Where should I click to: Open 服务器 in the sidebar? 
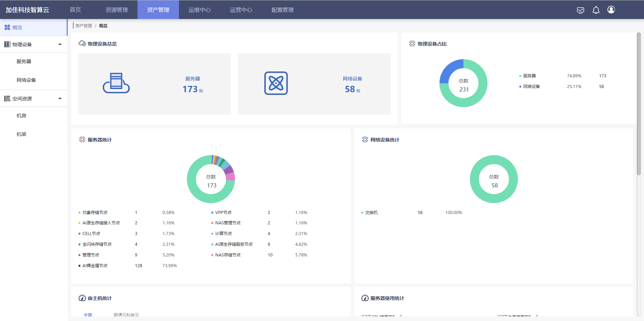tap(24, 61)
